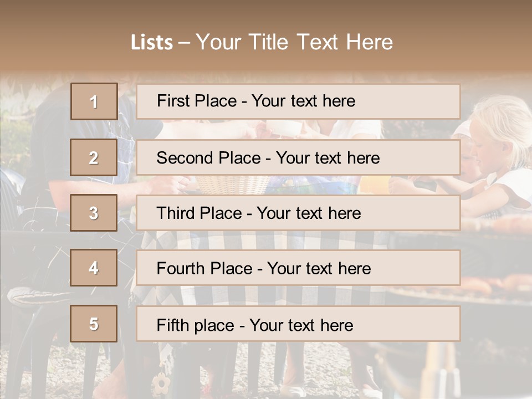Select the number 4 box
This screenshot has width=532, height=399.
(94, 268)
